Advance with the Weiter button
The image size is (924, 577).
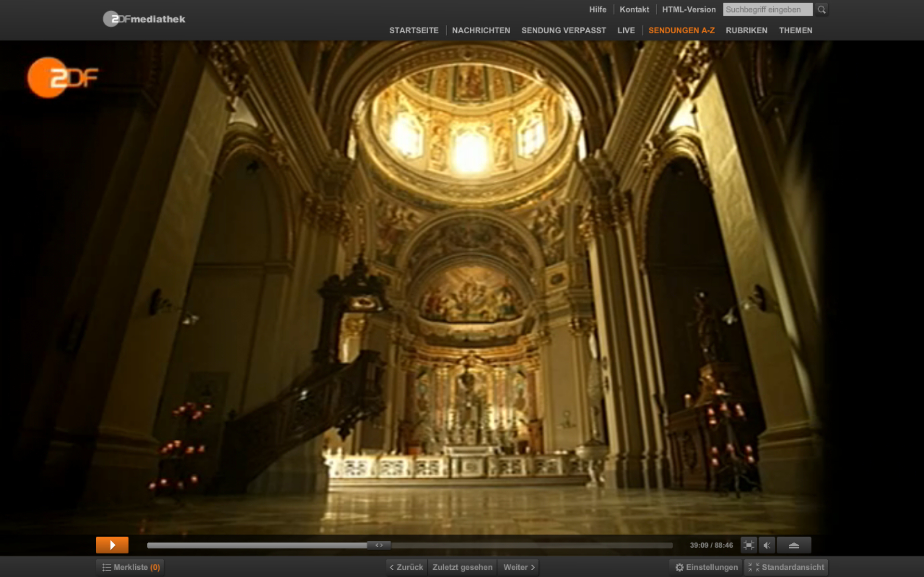coord(519,567)
